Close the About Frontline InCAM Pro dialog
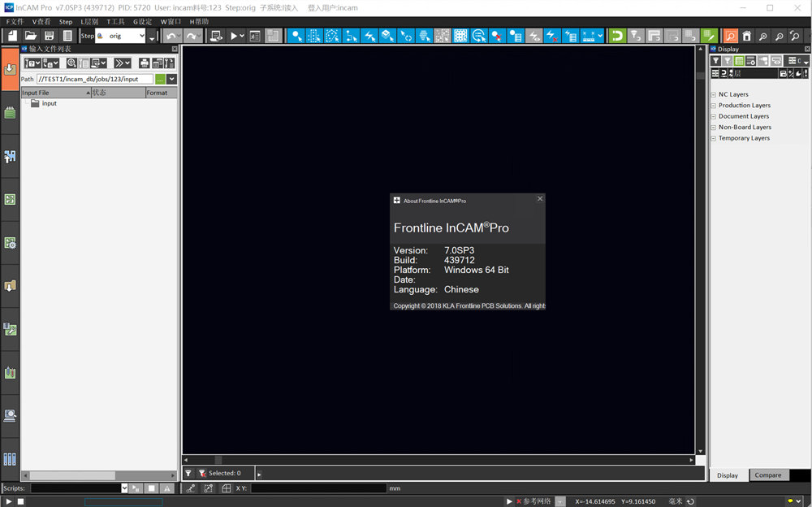 point(540,198)
